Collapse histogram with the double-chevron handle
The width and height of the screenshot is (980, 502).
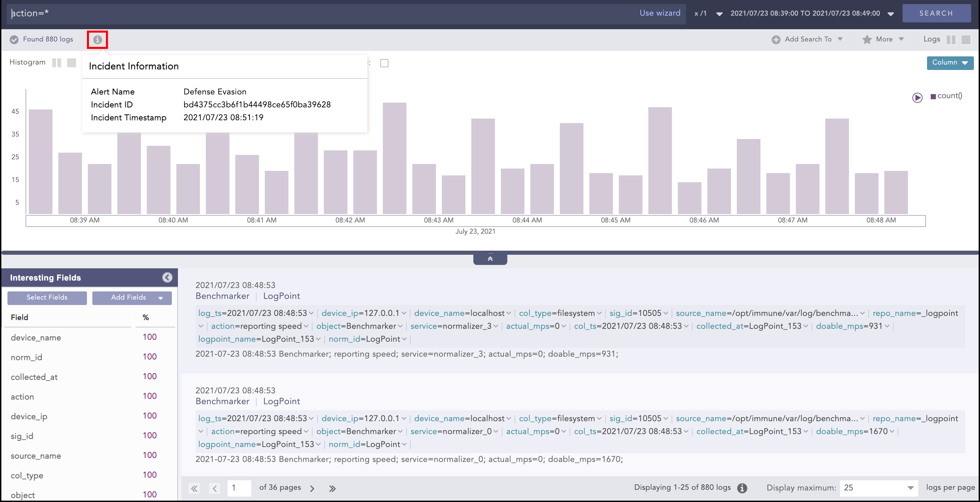[490, 259]
